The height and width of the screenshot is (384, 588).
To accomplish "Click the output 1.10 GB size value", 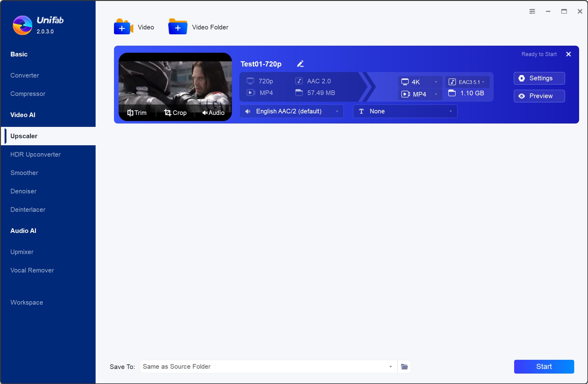I will [x=472, y=93].
